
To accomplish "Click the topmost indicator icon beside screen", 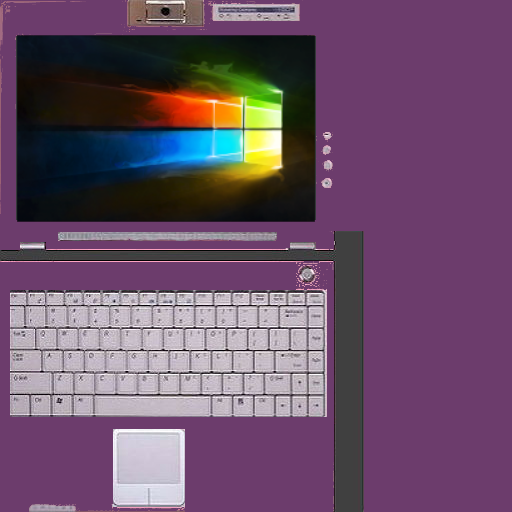I will click(x=327, y=135).
